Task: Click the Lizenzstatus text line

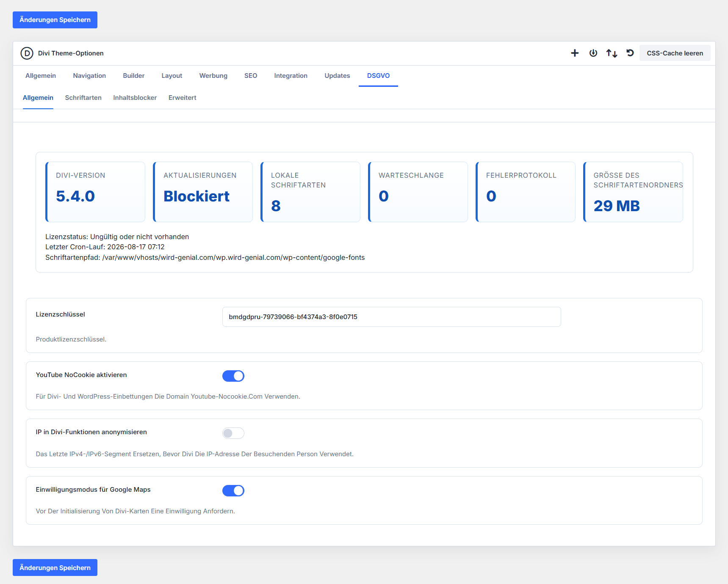Action: point(117,237)
